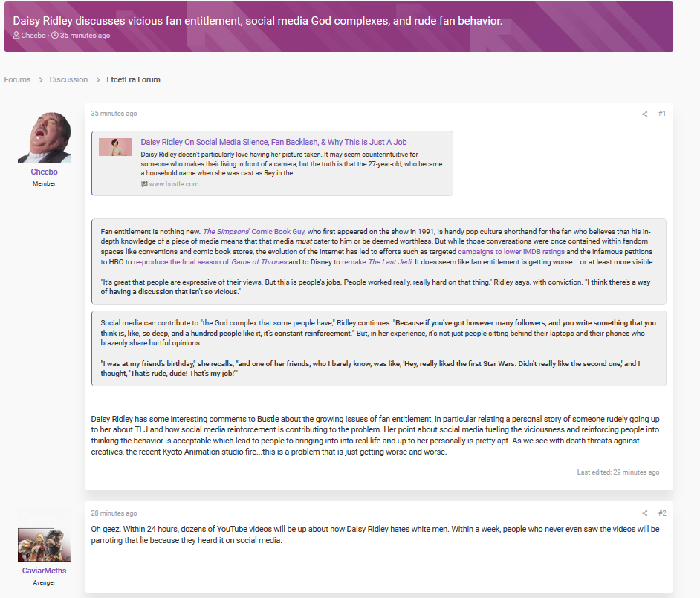
Task: Open re-produce final season of Game of Thrones link
Action: [x=210, y=262]
